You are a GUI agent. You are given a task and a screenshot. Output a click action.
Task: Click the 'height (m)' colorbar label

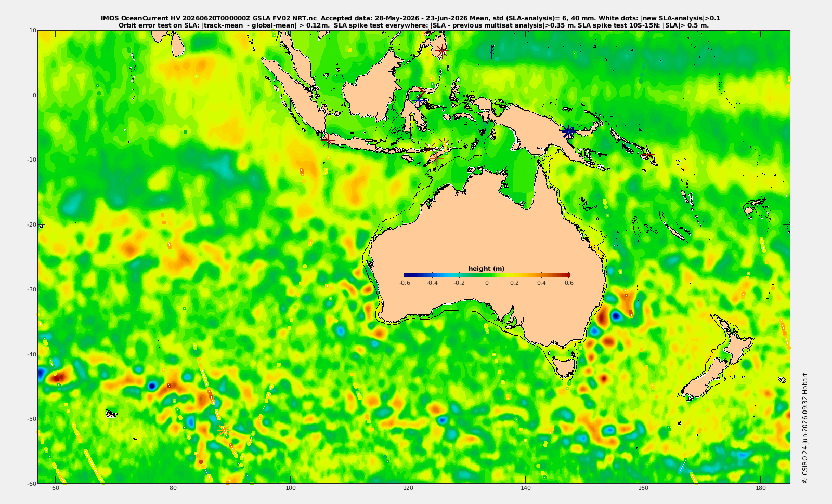click(x=486, y=269)
